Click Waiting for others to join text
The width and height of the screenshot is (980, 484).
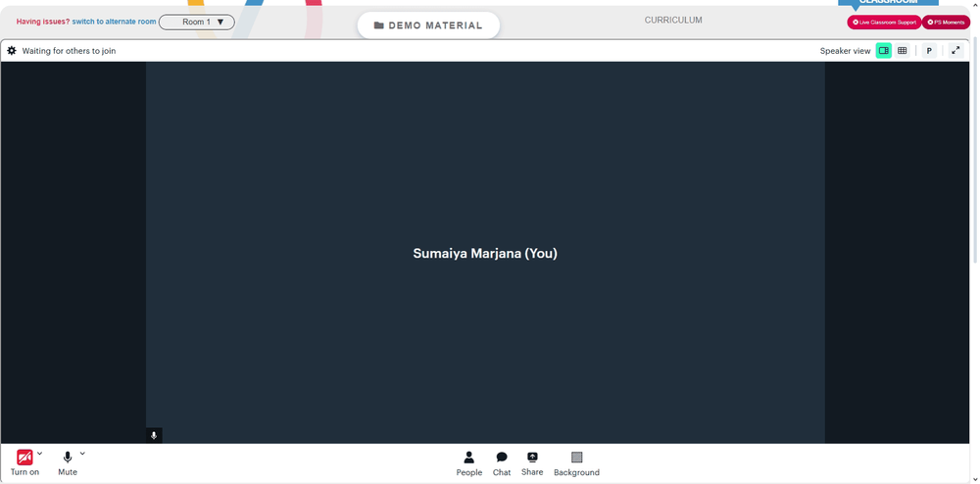(x=69, y=51)
